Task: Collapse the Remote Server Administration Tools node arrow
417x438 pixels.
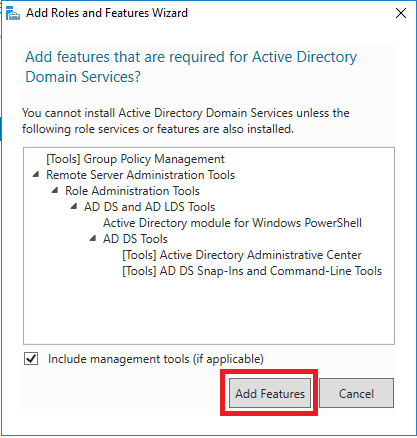Action: [36, 174]
